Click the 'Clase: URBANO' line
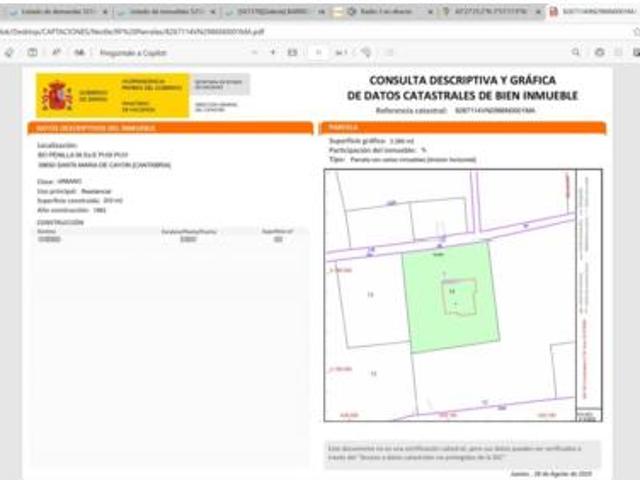Viewport: 640px width, 480px height. (60, 181)
